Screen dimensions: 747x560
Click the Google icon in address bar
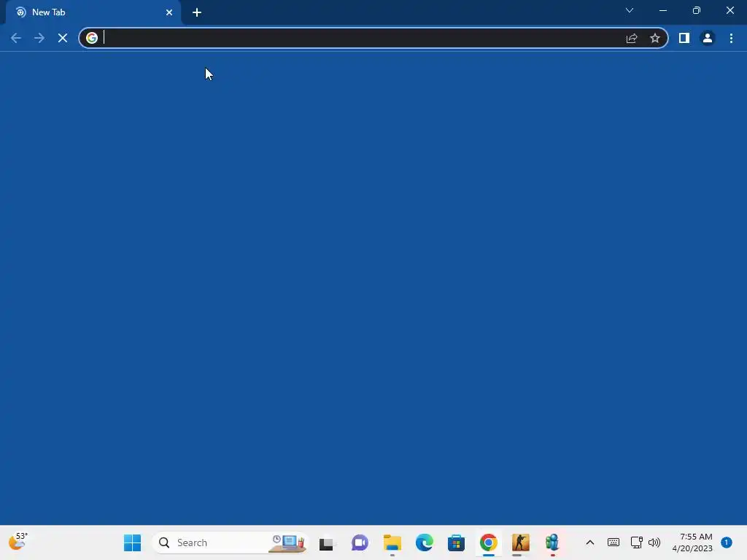[92, 38]
